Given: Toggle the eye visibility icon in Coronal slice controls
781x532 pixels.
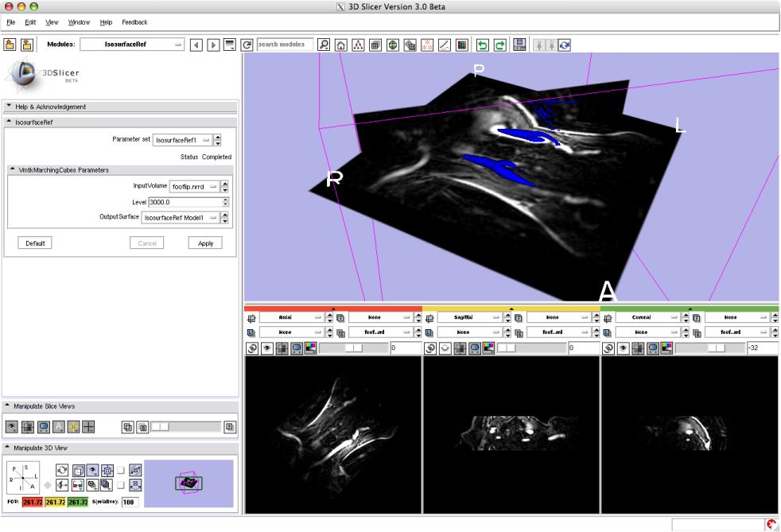Looking at the screenshot, I should [624, 348].
